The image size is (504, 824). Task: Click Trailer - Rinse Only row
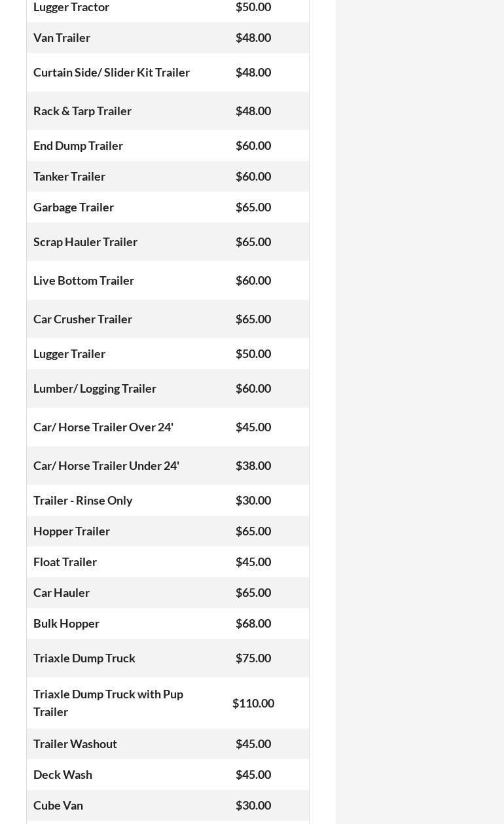tap(83, 501)
